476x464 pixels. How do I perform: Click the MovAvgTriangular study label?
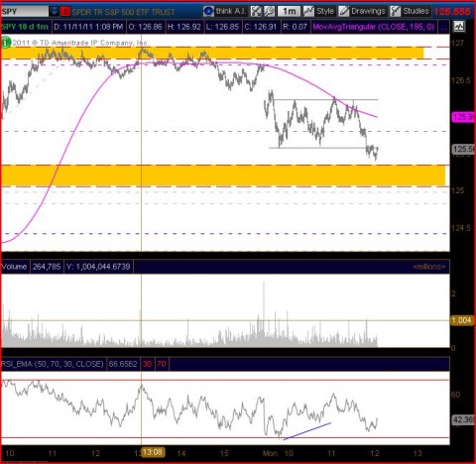coord(374,27)
